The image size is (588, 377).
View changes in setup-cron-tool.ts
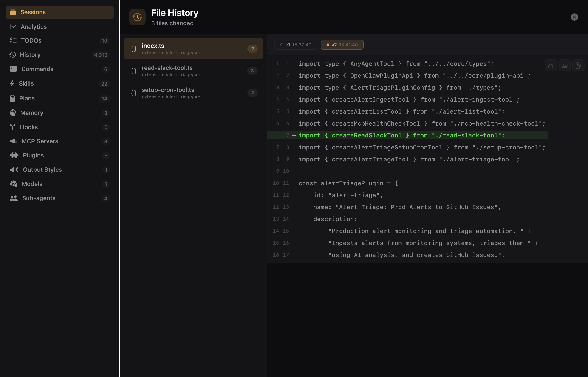click(x=193, y=93)
